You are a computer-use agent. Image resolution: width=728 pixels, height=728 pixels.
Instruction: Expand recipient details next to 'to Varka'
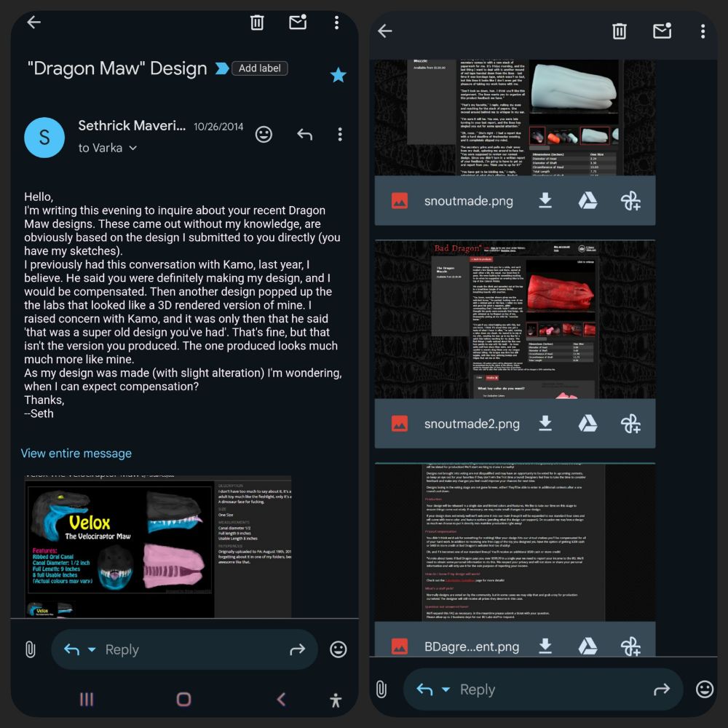point(132,148)
